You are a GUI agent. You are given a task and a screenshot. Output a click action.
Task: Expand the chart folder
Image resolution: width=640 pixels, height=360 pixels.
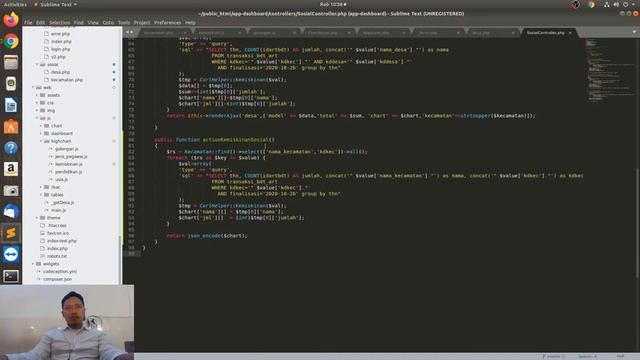pyautogui.click(x=41, y=126)
